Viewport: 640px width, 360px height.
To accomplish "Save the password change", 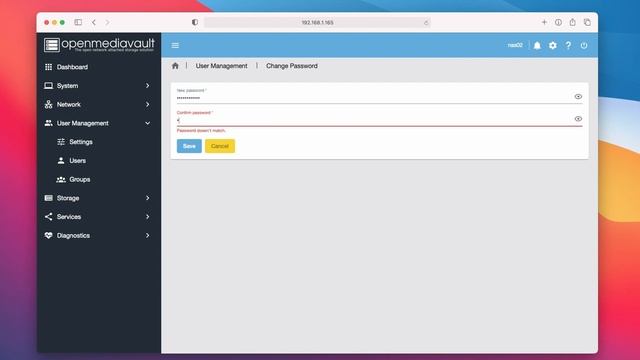I will (189, 146).
